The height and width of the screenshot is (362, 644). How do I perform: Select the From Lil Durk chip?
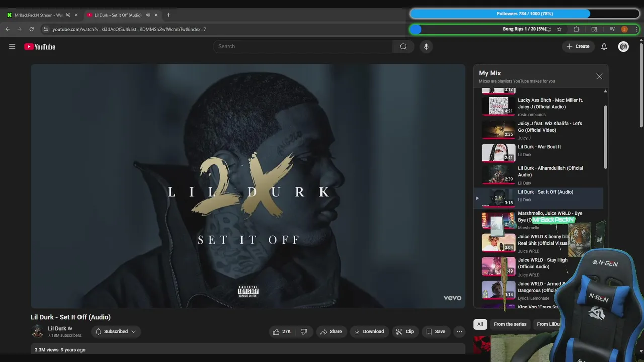coord(548,324)
